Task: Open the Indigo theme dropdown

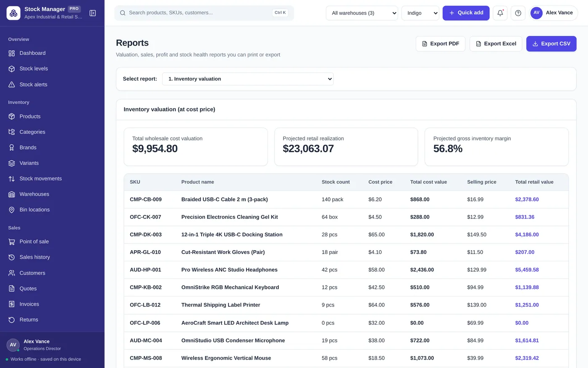Action: coord(420,13)
